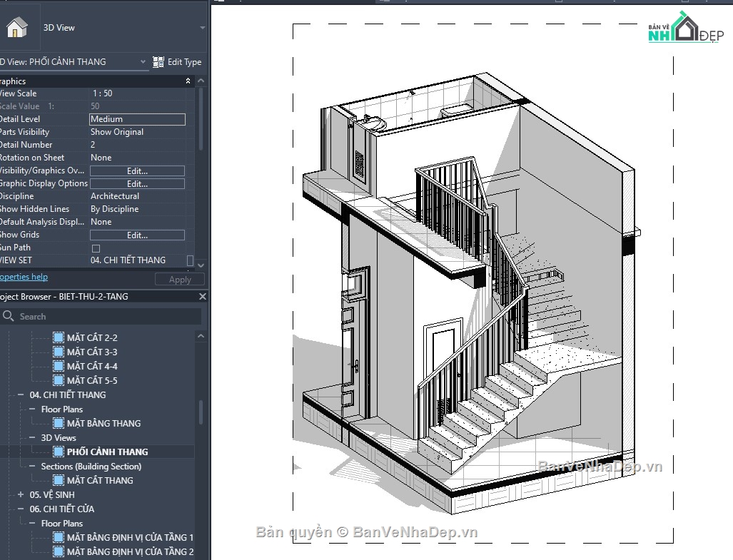Collapse the 3D Views node
The image size is (733, 560).
tap(32, 437)
